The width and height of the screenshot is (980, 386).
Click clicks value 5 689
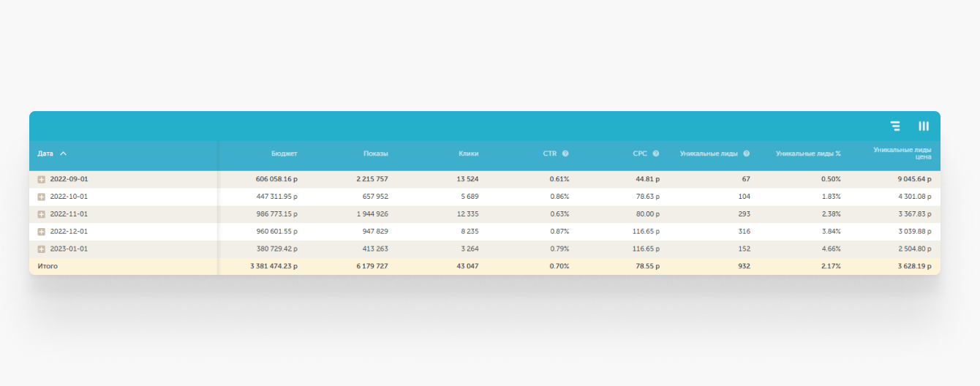(x=470, y=197)
